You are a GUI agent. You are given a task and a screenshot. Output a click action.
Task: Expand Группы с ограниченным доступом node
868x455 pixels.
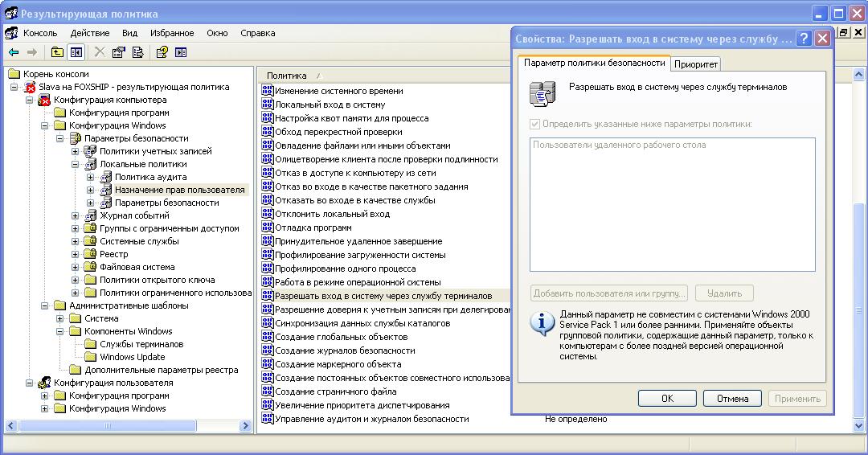[76, 228]
